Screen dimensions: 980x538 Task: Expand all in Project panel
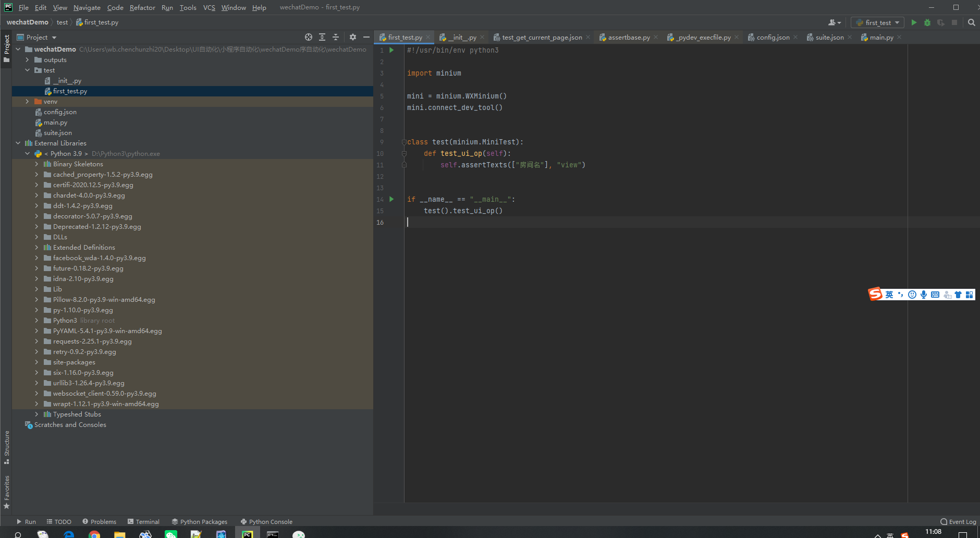click(x=322, y=37)
